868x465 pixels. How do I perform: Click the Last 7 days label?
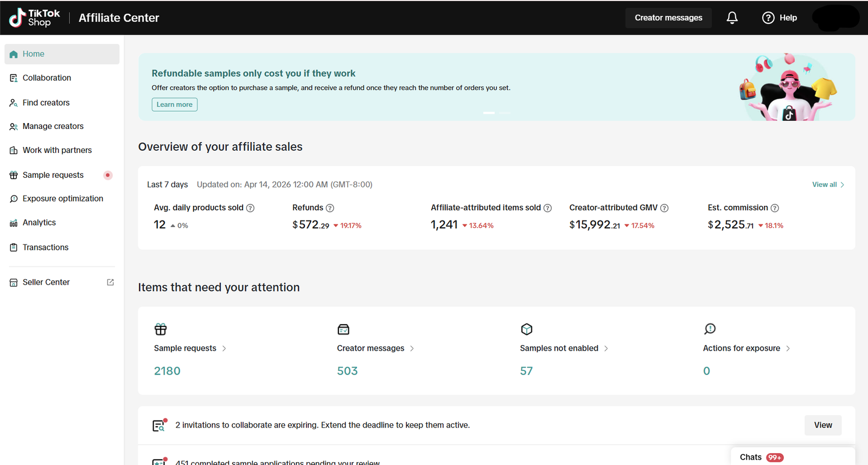(168, 185)
